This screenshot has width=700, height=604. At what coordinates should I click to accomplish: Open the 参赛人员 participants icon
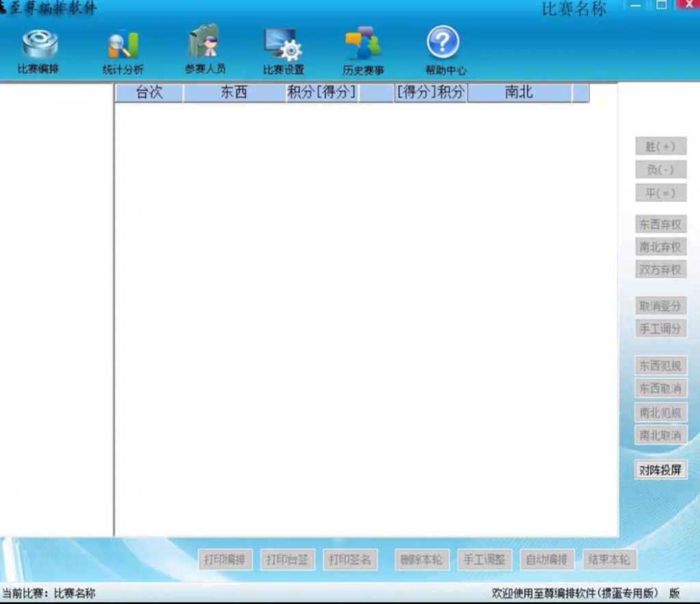[205, 49]
